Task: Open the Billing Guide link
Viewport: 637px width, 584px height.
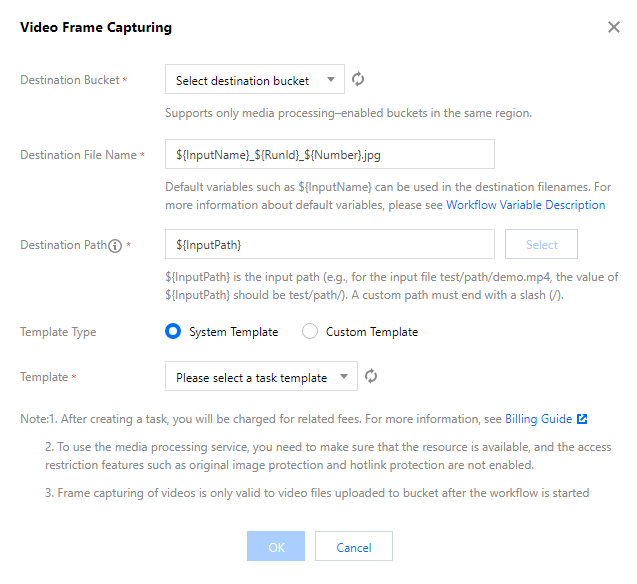Action: click(x=538, y=419)
